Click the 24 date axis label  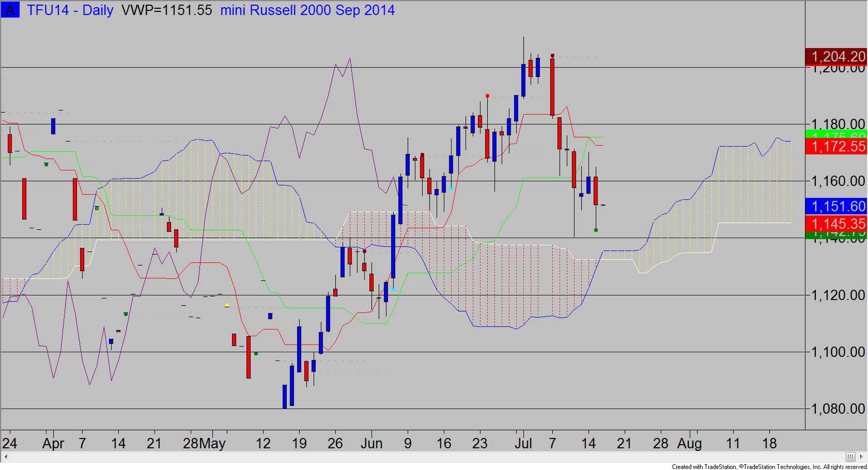(9, 444)
